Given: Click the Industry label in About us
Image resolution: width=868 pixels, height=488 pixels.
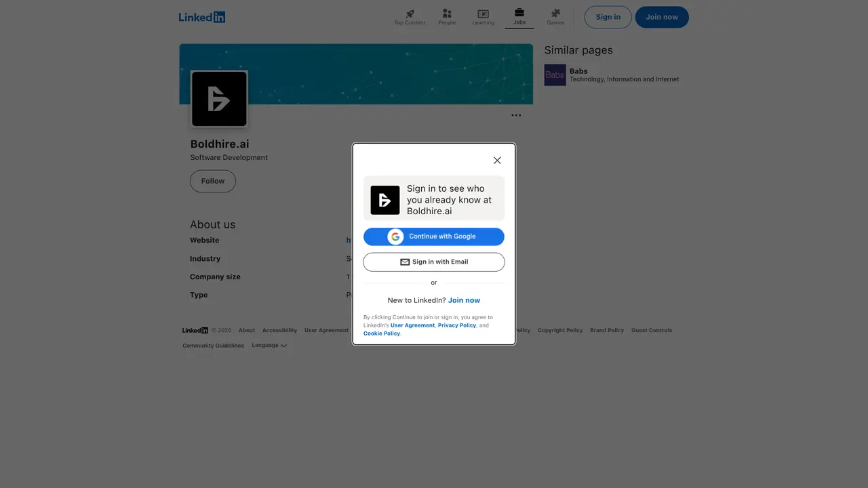Looking at the screenshot, I should pos(205,259).
